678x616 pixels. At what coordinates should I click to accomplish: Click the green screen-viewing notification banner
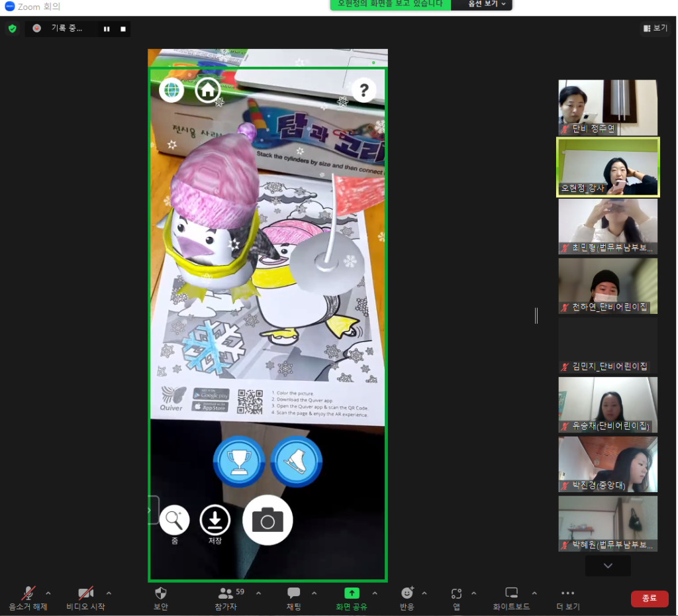tap(390, 4)
